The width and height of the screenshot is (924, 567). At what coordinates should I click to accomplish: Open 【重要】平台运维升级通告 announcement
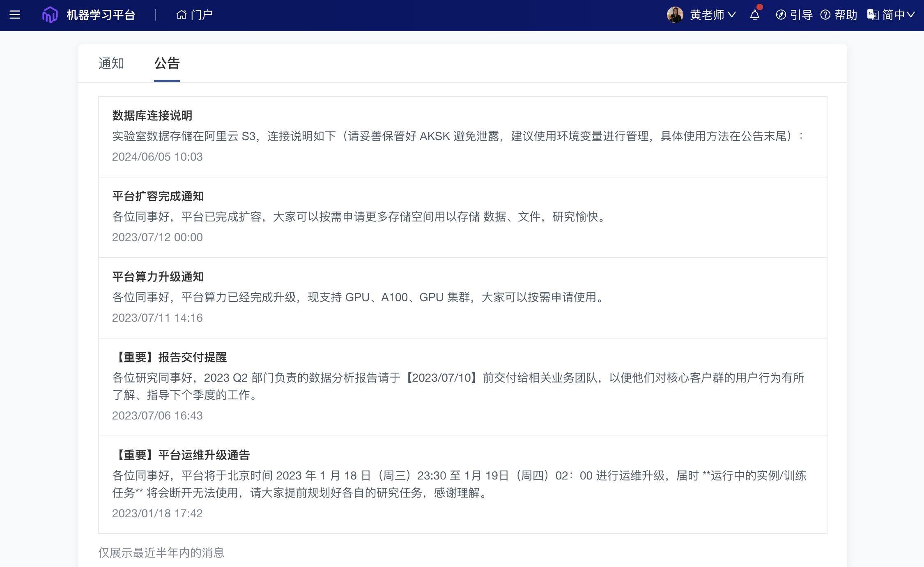pos(181,455)
